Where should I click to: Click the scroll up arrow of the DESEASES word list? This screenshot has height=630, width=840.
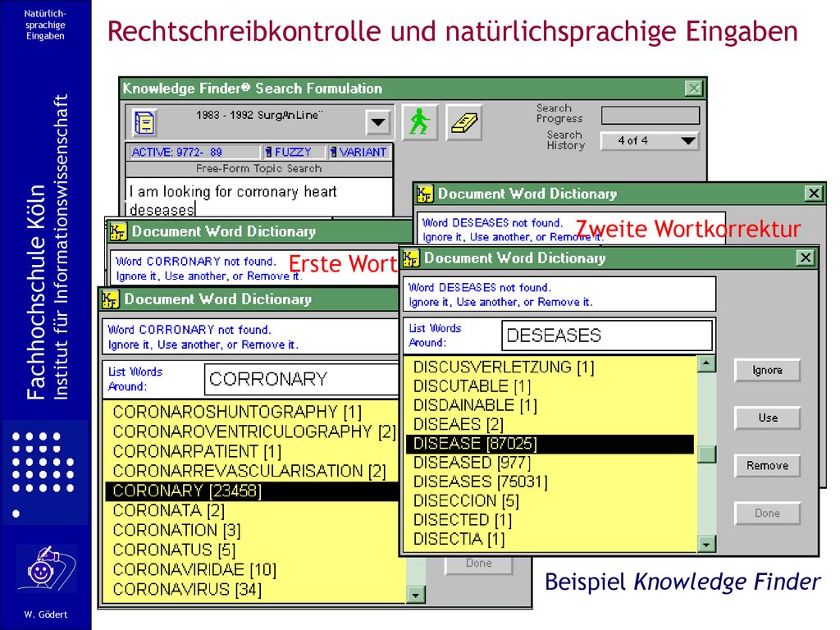706,363
